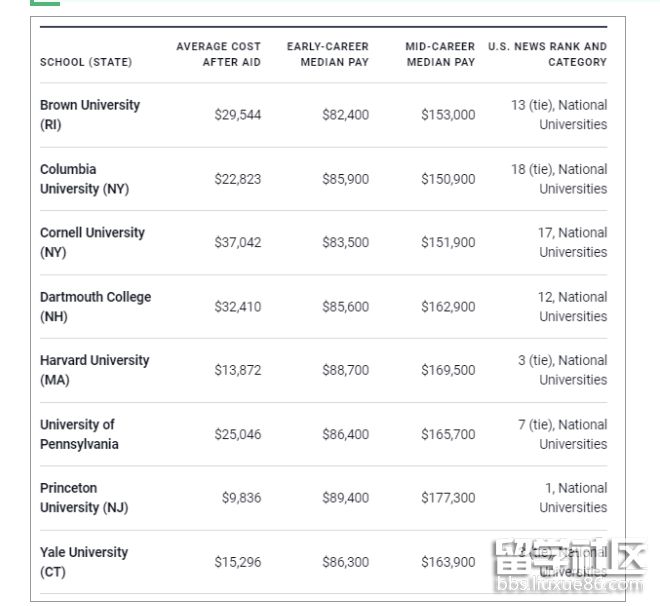Select the Yale University (CT) row label
The width and height of the screenshot is (660, 606).
pyautogui.click(x=84, y=561)
